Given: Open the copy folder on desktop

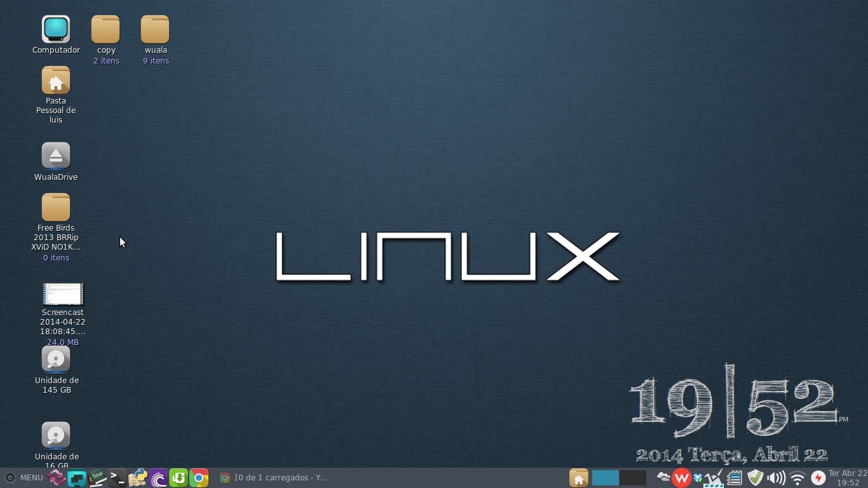Looking at the screenshot, I should [105, 30].
